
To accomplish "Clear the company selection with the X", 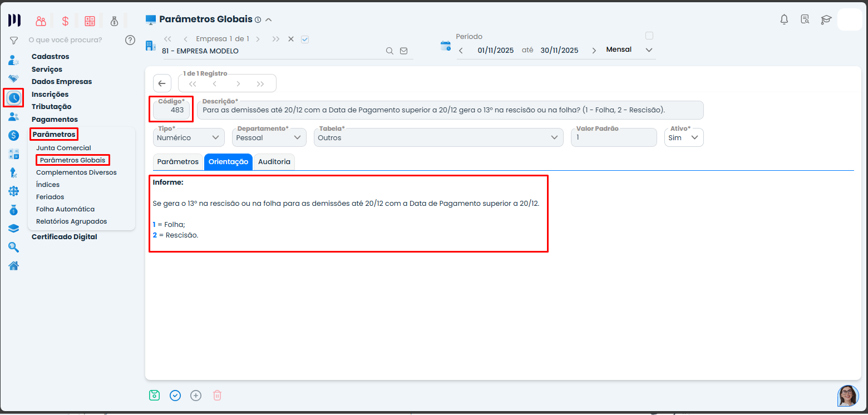I will coord(290,39).
